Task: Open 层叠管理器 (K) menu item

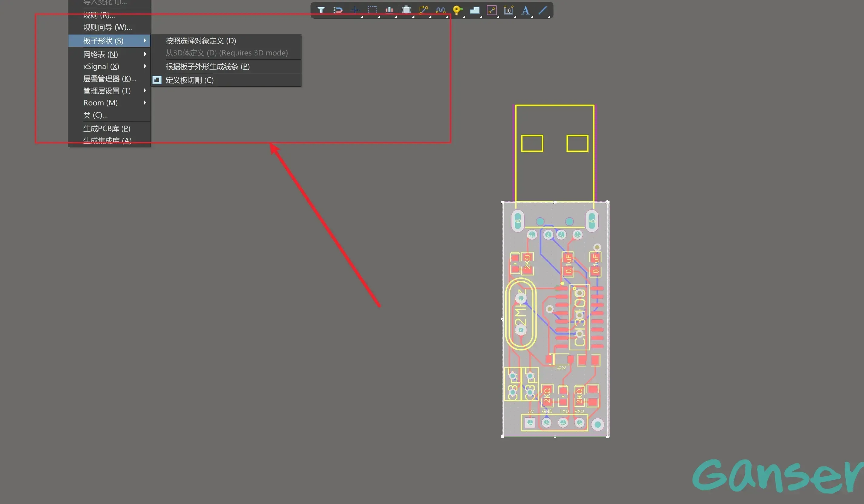Action: [x=109, y=78]
